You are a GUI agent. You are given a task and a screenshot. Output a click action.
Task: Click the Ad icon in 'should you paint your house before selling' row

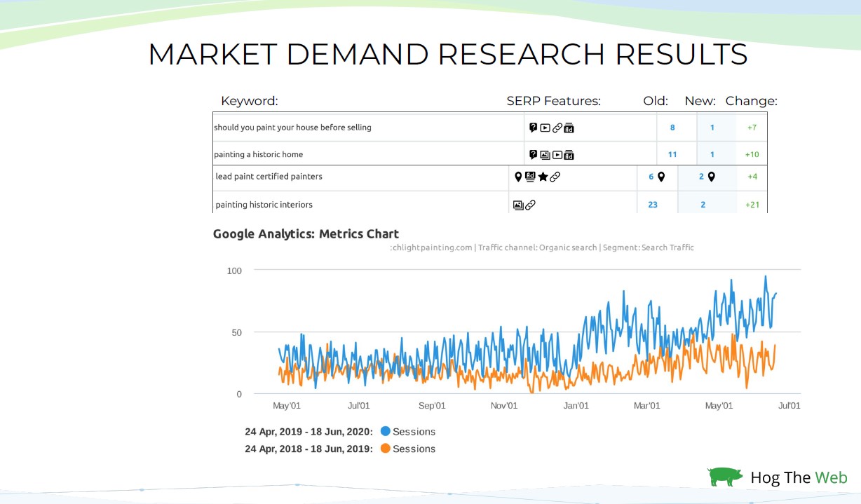tap(569, 128)
